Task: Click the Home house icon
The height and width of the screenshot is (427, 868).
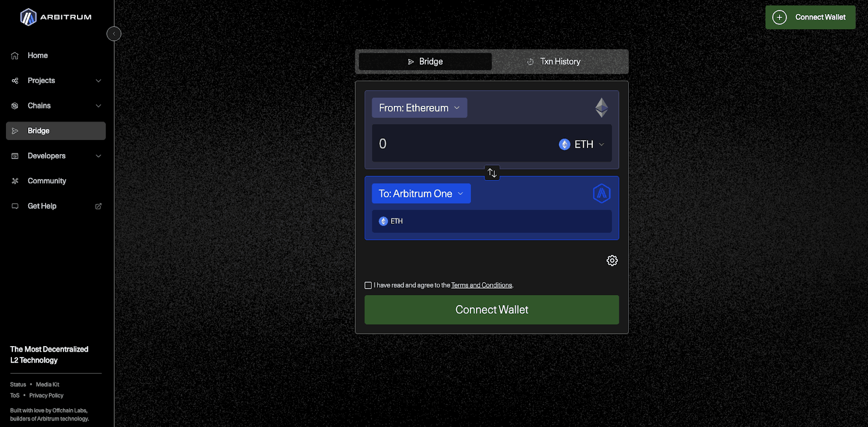Action: tap(15, 55)
